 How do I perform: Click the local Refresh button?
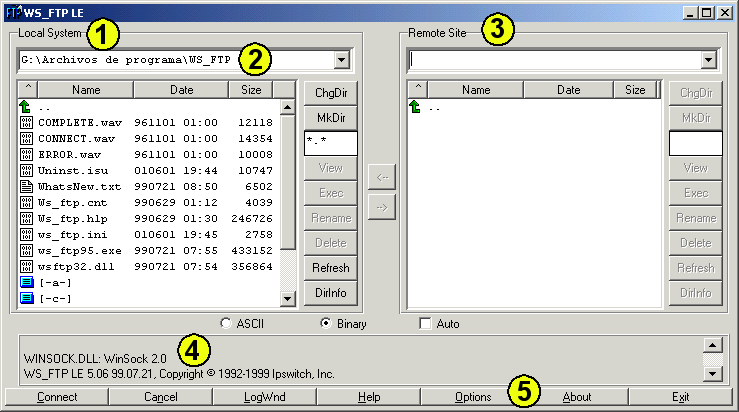point(331,268)
